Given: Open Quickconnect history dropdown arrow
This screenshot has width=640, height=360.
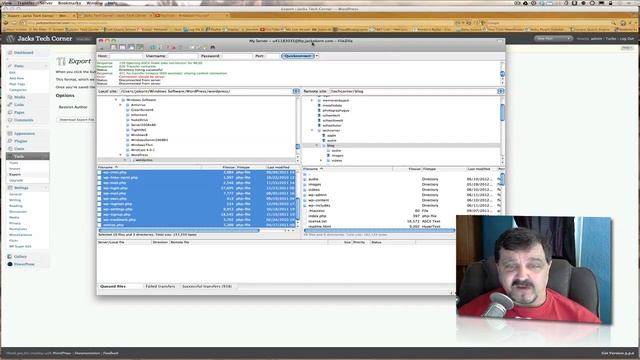Looking at the screenshot, I should click(x=317, y=56).
